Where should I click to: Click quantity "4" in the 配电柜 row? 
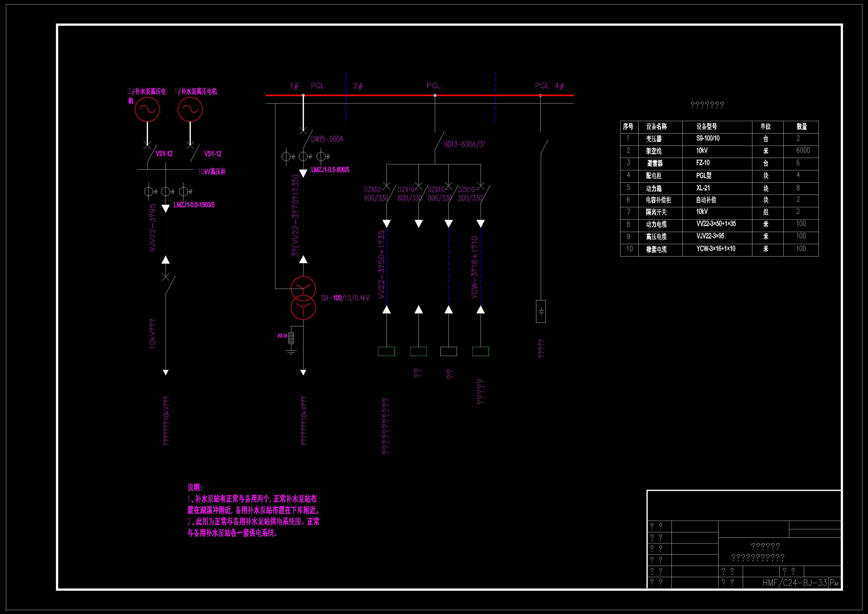tap(798, 175)
